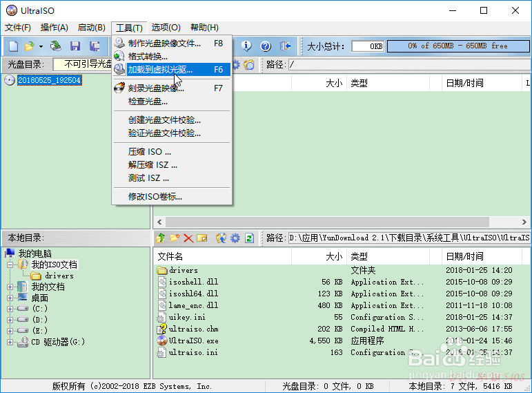Sort local files by 文件名 column
532x393 pixels.
(223, 256)
